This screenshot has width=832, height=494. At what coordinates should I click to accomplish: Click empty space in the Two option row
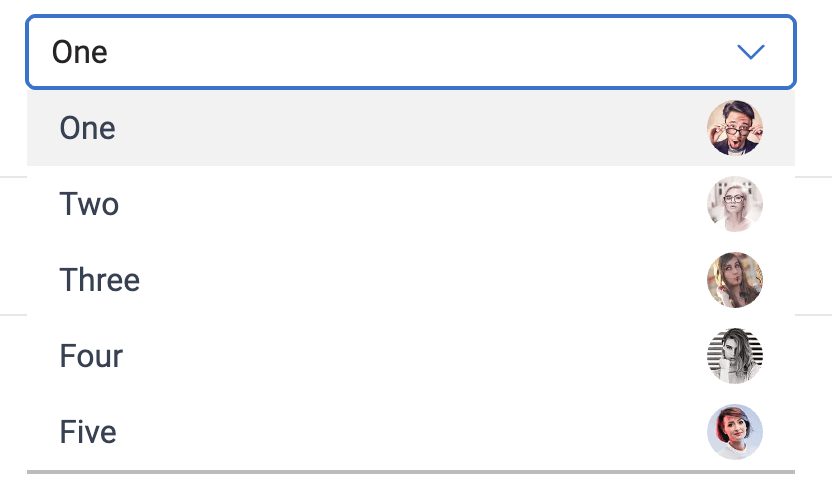pos(400,204)
